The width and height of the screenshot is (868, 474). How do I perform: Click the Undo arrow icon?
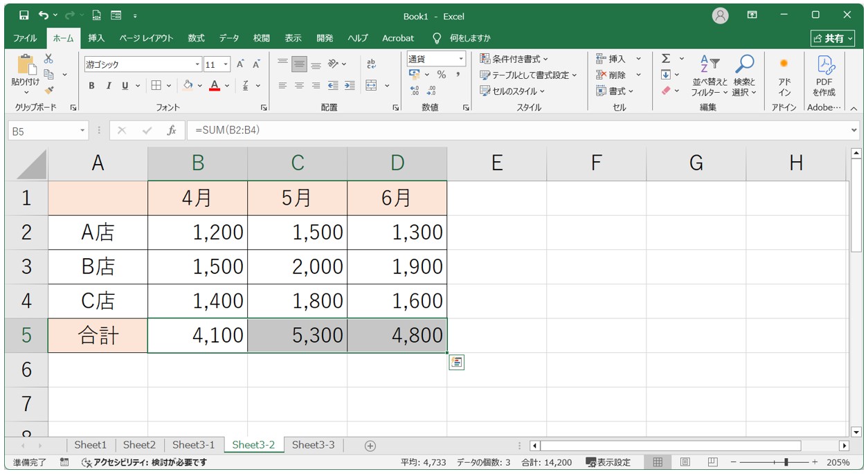click(44, 15)
